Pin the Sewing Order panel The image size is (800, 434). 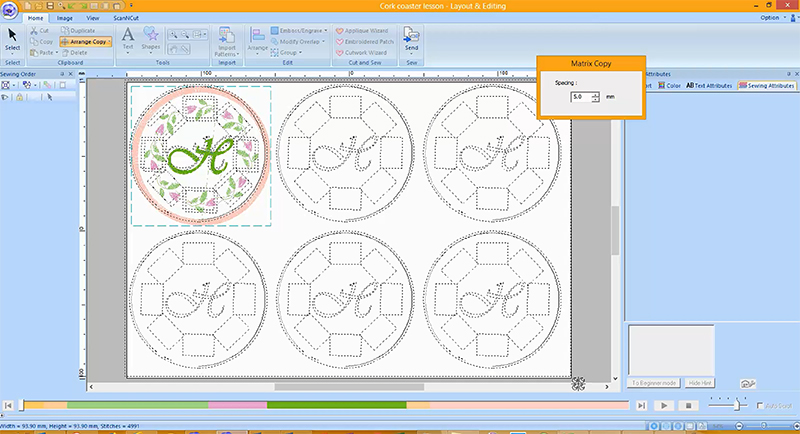[x=63, y=74]
